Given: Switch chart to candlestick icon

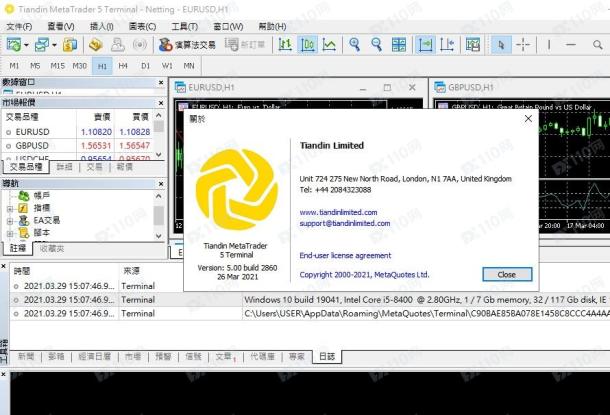Looking at the screenshot, I should (x=307, y=45).
